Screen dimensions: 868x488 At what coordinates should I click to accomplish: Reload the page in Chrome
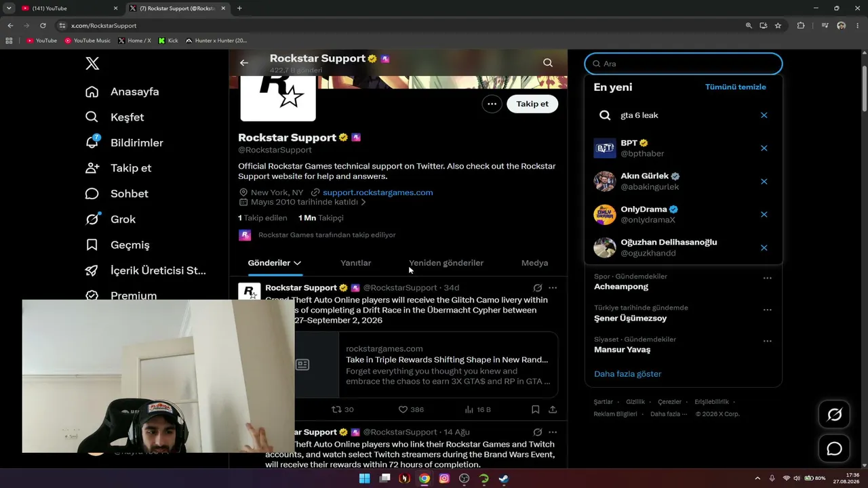click(43, 26)
